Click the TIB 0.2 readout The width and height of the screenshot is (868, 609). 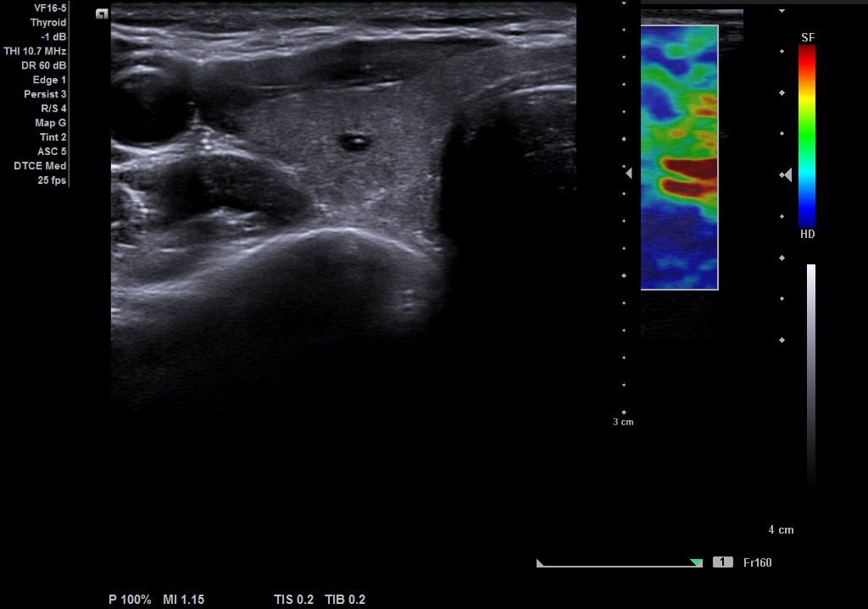(345, 600)
